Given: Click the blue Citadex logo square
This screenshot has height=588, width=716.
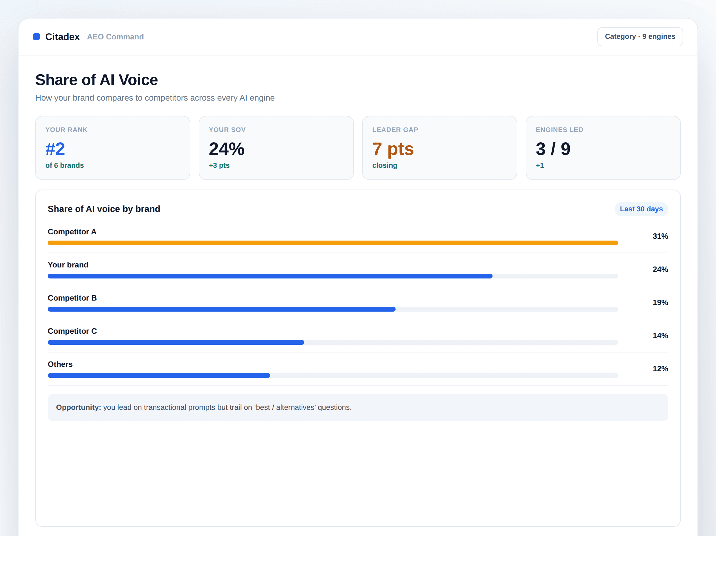Looking at the screenshot, I should pos(36,37).
